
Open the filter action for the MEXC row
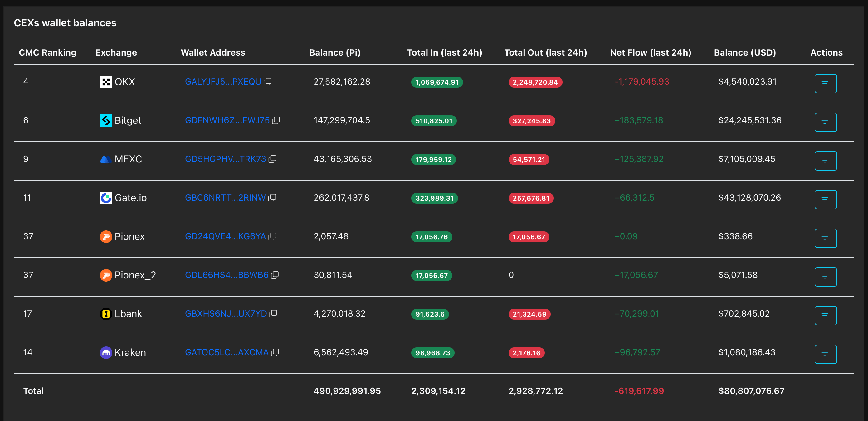click(x=825, y=161)
